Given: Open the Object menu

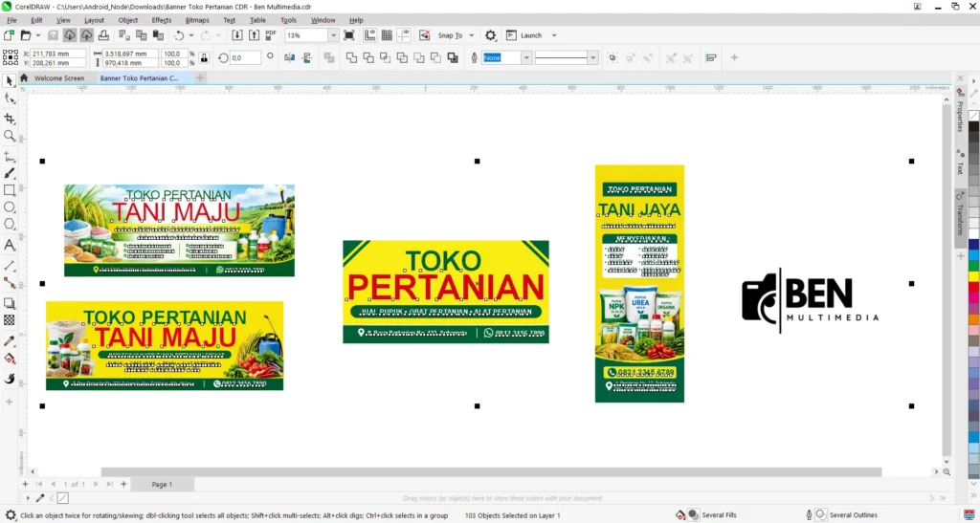Looking at the screenshot, I should (128, 20).
